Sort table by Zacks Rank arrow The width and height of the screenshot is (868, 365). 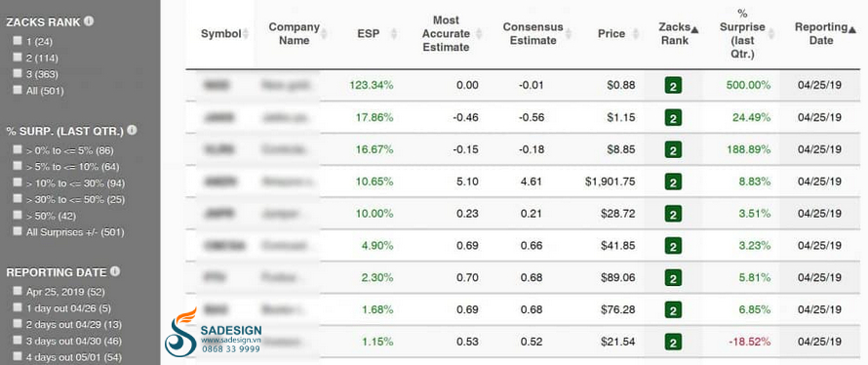695,29
